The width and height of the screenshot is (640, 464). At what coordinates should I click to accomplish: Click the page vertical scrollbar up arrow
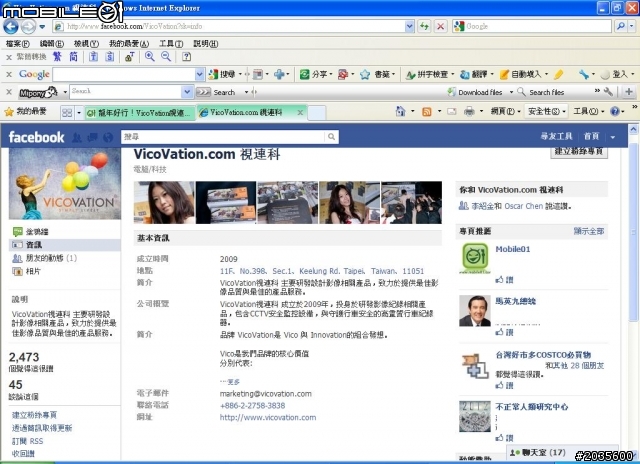(x=633, y=129)
